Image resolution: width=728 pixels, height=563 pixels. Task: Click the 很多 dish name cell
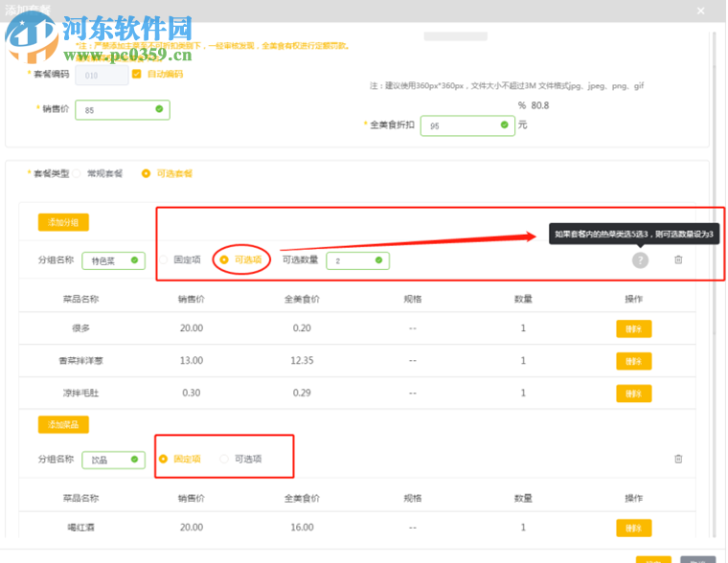pos(80,328)
